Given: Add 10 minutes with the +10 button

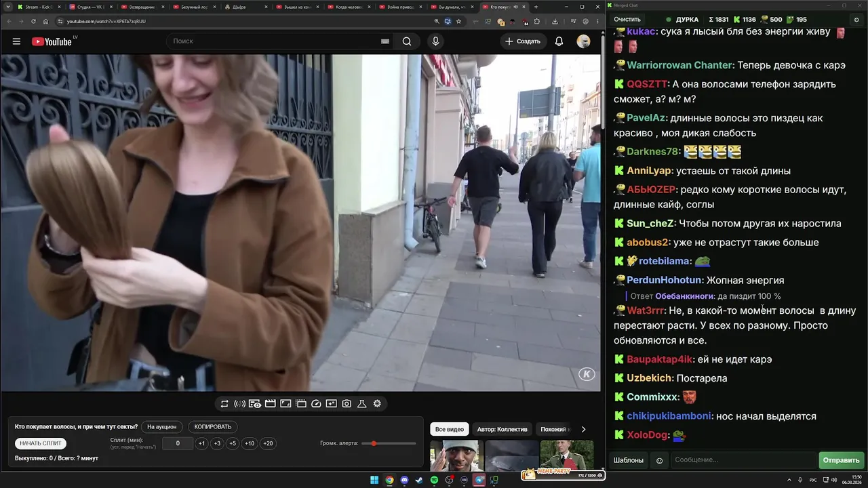Looking at the screenshot, I should 250,444.
